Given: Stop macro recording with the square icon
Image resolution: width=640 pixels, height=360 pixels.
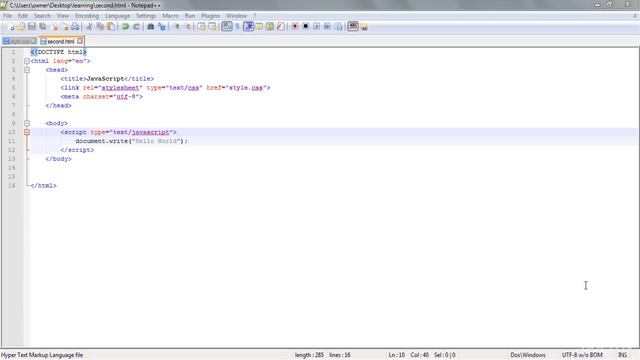Looking at the screenshot, I should tap(305, 27).
